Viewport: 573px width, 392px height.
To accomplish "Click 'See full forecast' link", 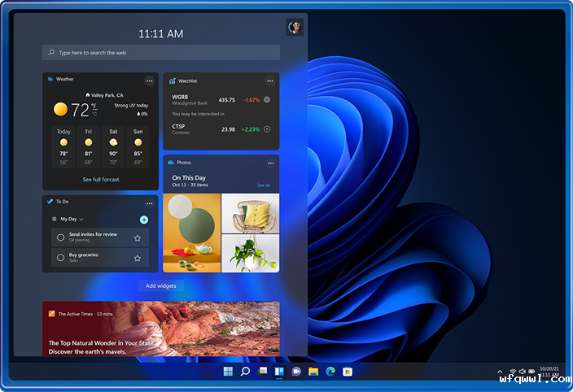I will (101, 179).
